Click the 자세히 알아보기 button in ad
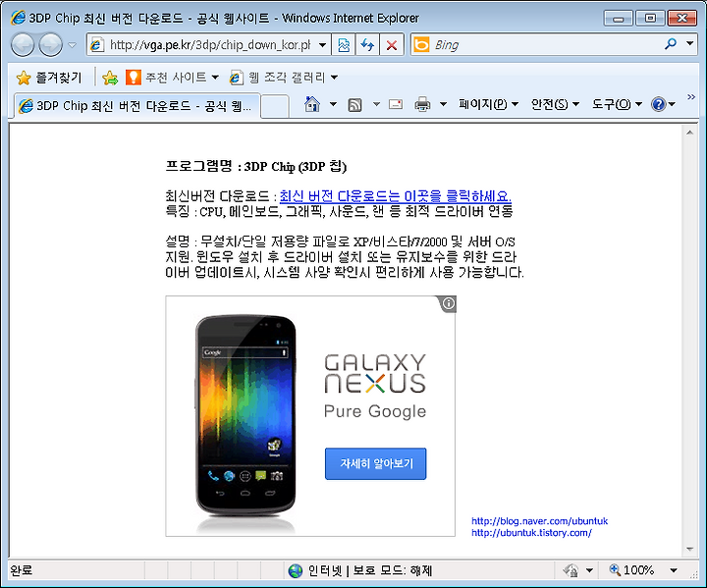This screenshot has height=588, width=707. click(375, 463)
